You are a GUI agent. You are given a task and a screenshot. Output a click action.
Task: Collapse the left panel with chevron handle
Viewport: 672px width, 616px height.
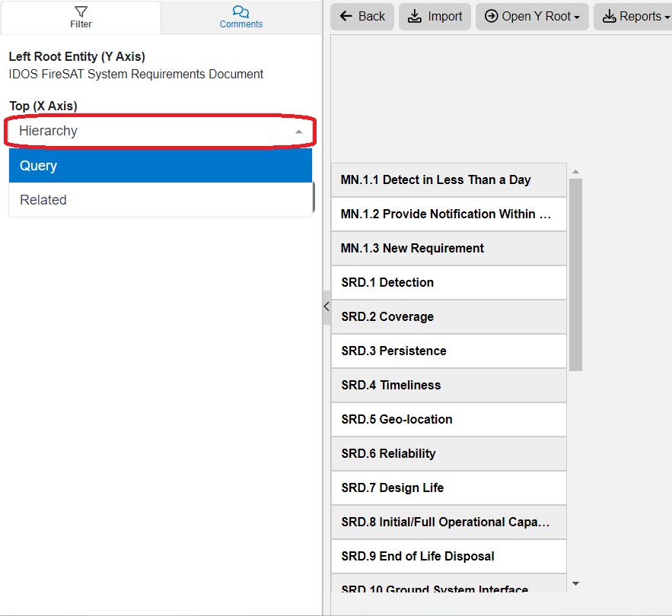point(326,306)
